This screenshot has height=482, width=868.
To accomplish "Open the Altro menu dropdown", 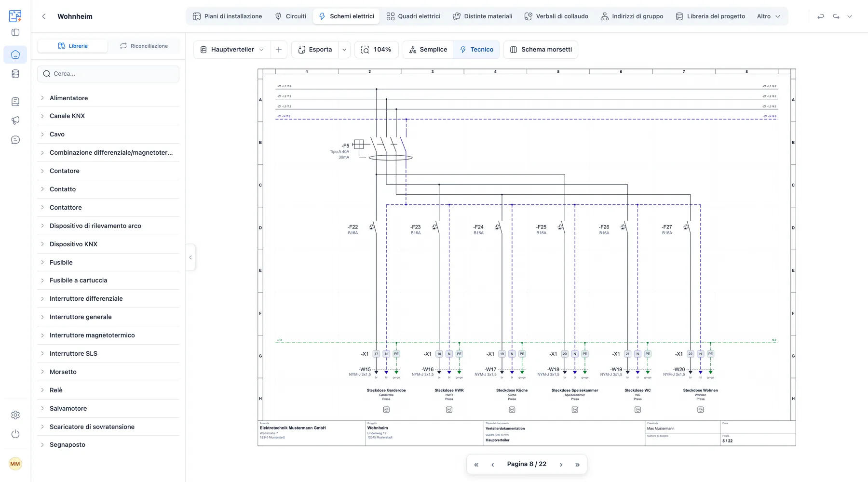I will [769, 16].
